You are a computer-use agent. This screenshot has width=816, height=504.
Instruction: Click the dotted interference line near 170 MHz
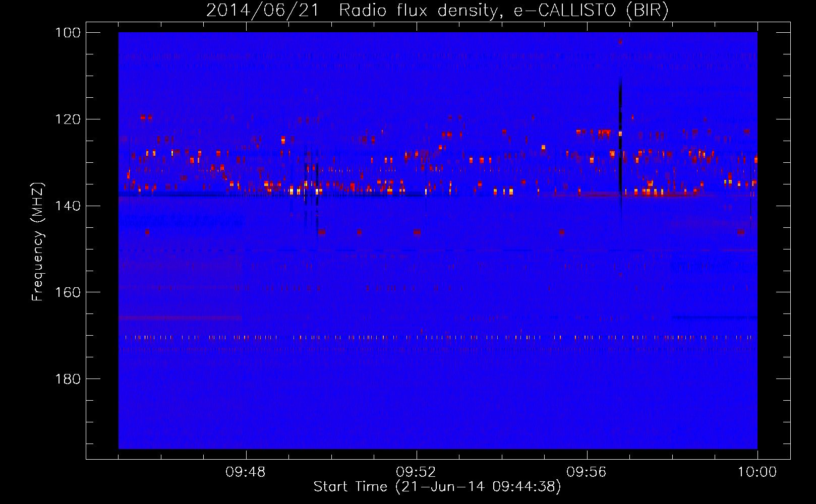tap(438, 337)
